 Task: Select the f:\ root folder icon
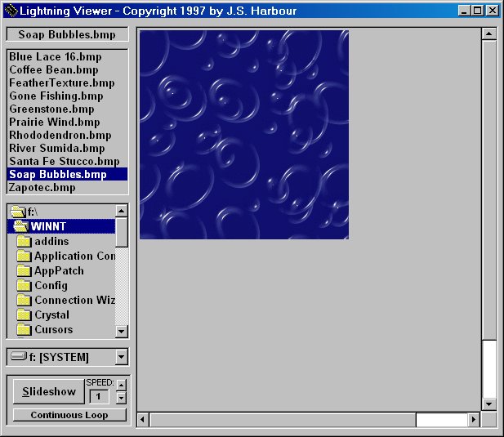click(x=17, y=212)
